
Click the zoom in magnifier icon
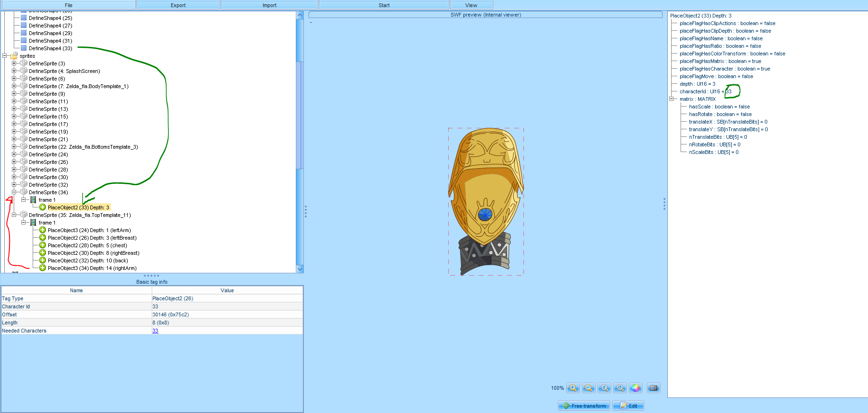coord(573,388)
